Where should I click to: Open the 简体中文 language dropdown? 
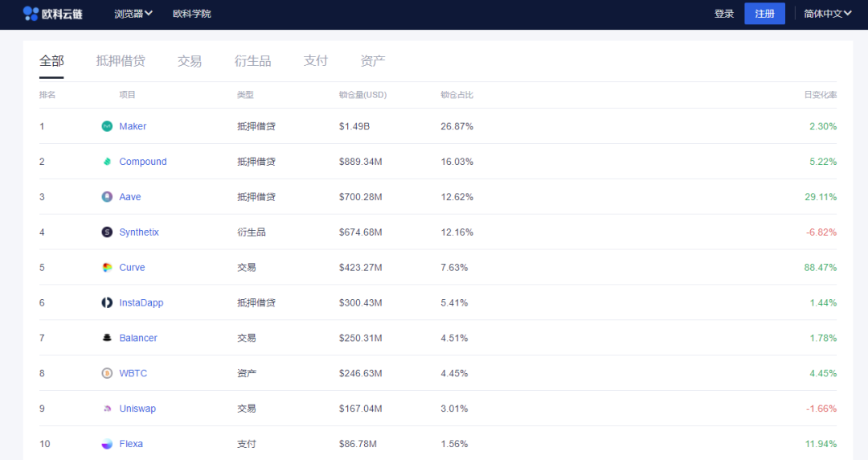tap(827, 14)
